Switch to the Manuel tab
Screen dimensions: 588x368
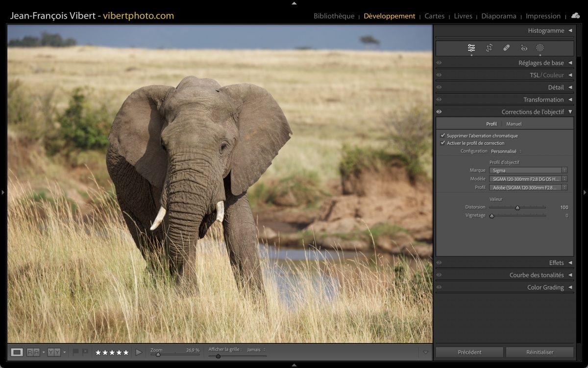coord(514,124)
